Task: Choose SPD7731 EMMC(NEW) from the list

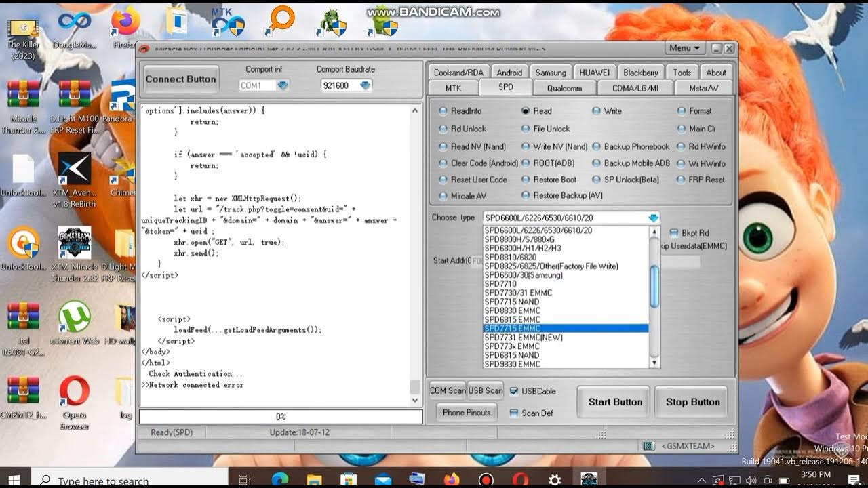Action: coord(524,338)
